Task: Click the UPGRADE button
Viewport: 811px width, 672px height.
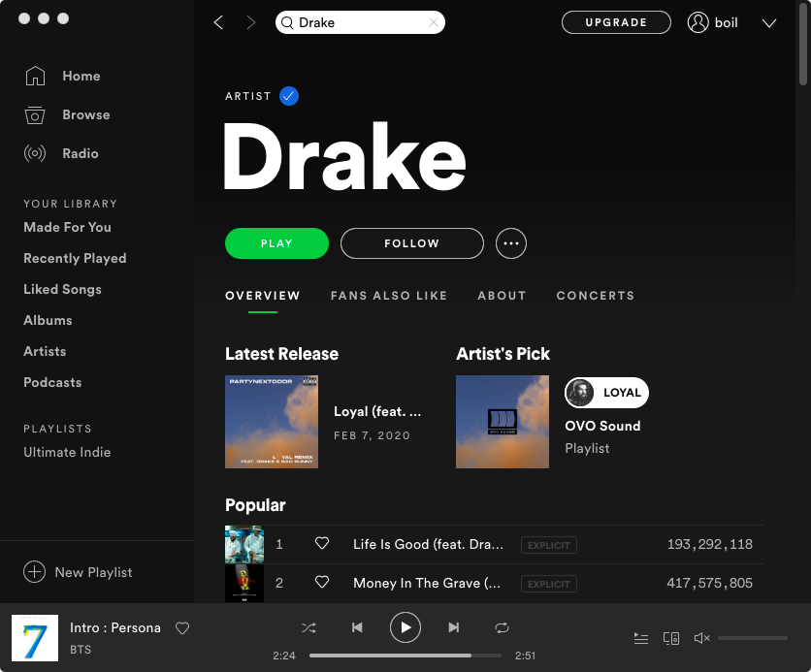Action: (x=616, y=22)
